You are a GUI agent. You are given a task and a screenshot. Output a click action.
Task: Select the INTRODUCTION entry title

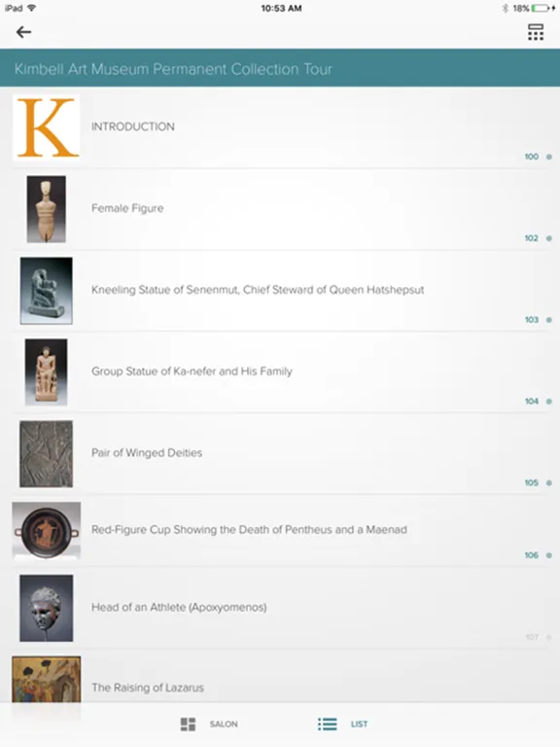coord(133,126)
